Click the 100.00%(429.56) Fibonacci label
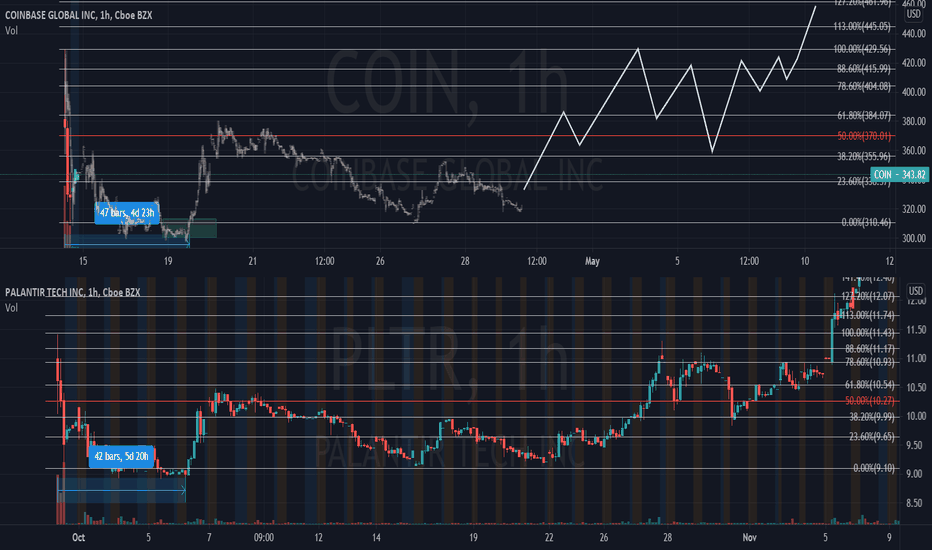This screenshot has width=932, height=550. click(862, 49)
